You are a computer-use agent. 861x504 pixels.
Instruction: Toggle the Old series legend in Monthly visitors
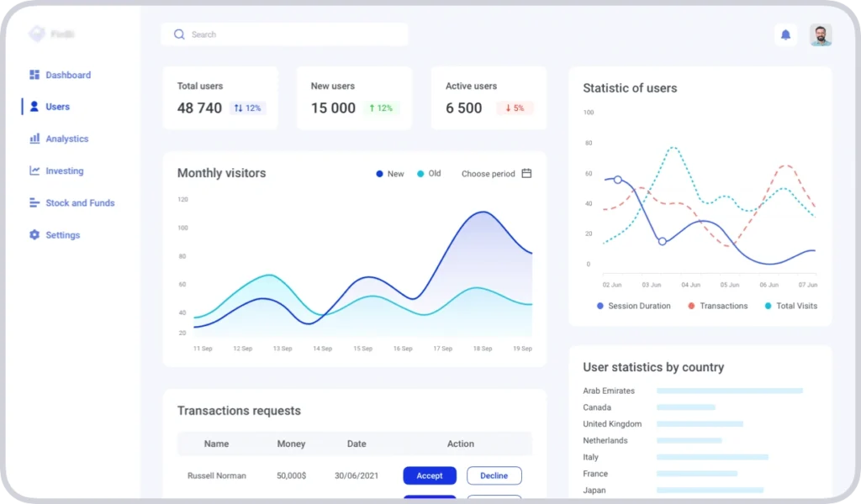(x=429, y=174)
